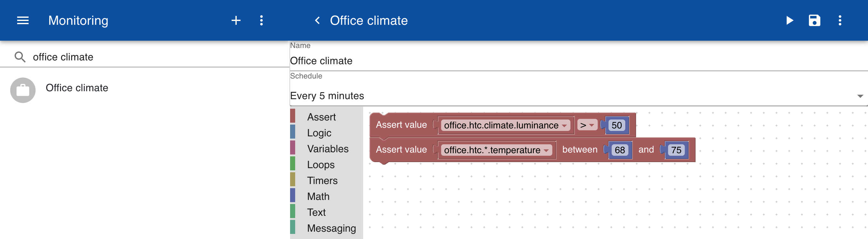Click the value 50 number block
This screenshot has height=239, width=868.
click(616, 126)
